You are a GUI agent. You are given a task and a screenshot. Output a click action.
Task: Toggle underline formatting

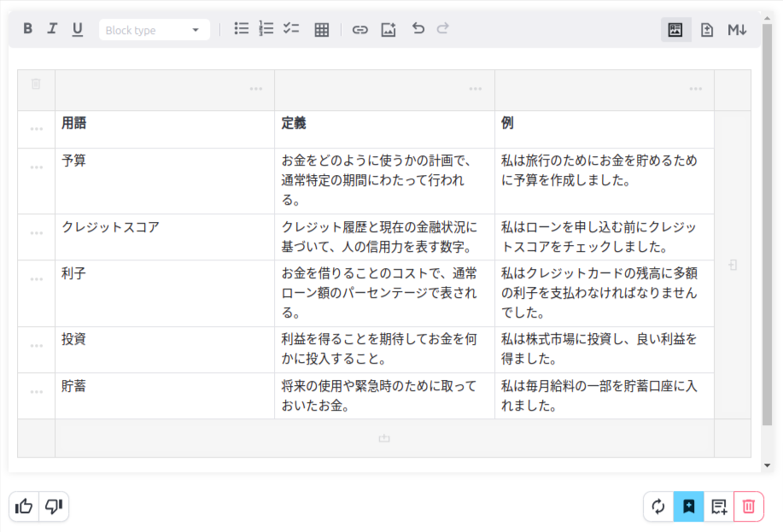pos(78,29)
